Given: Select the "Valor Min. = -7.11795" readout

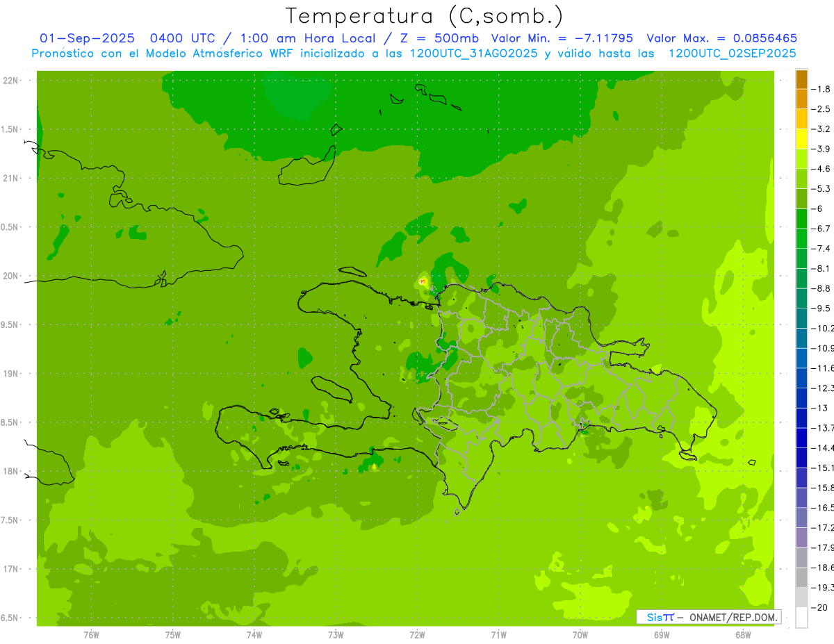Looking at the screenshot, I should tap(562, 38).
